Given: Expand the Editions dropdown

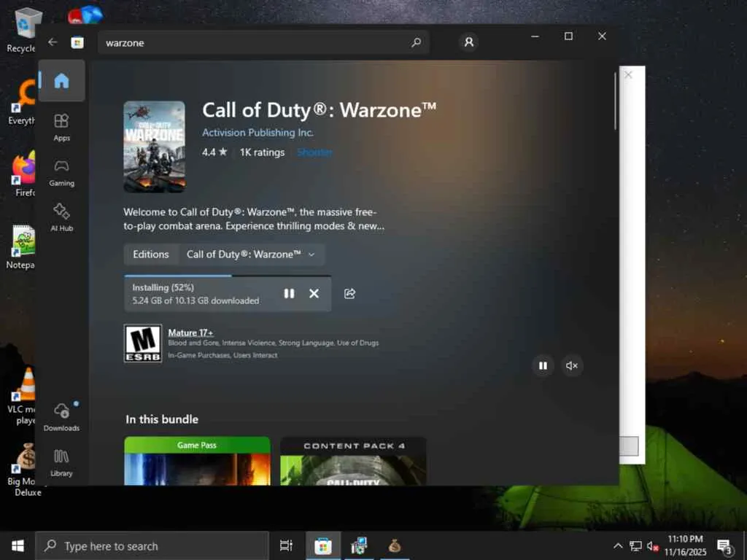Looking at the screenshot, I should 251,254.
